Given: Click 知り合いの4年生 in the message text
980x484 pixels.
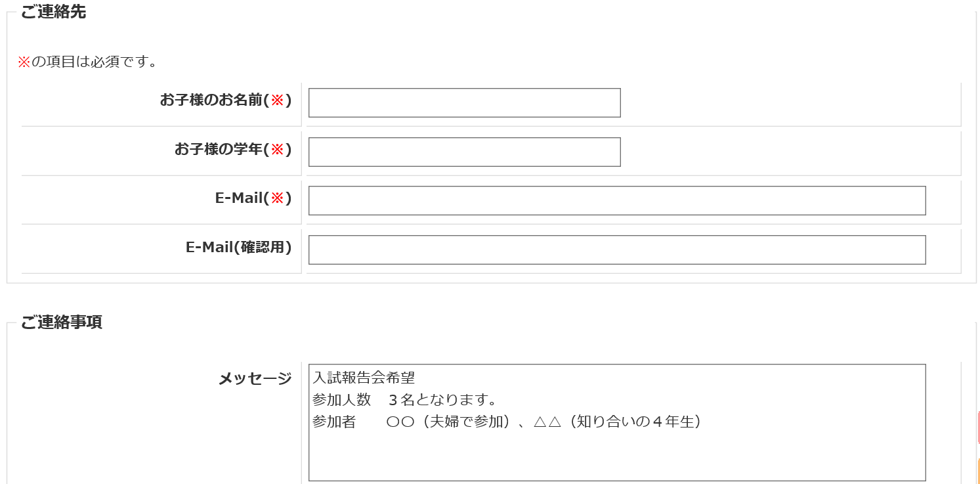Looking at the screenshot, I should [635, 422].
